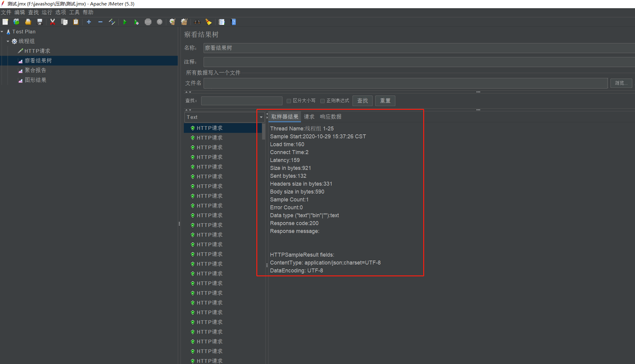The width and height of the screenshot is (635, 364).
Task: Click the Clear gear-broom icon
Action: (172, 22)
